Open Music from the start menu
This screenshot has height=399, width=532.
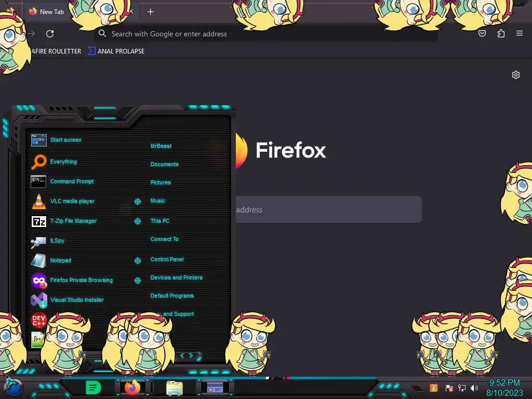click(158, 201)
